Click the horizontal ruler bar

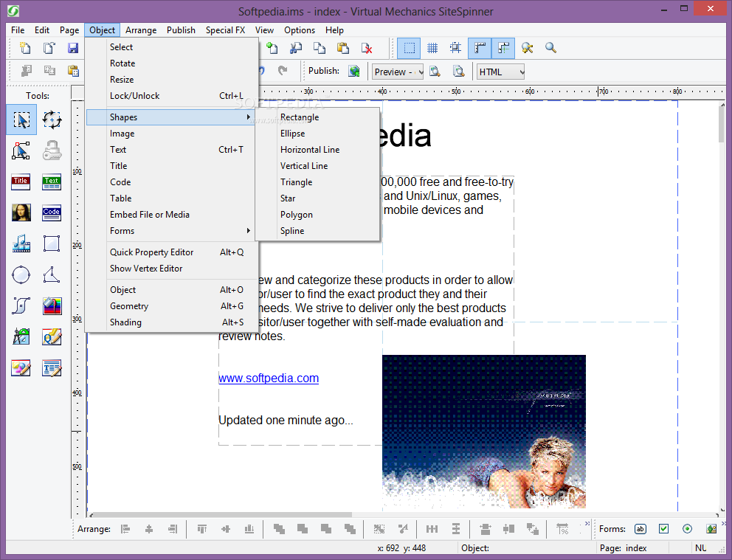405,91
